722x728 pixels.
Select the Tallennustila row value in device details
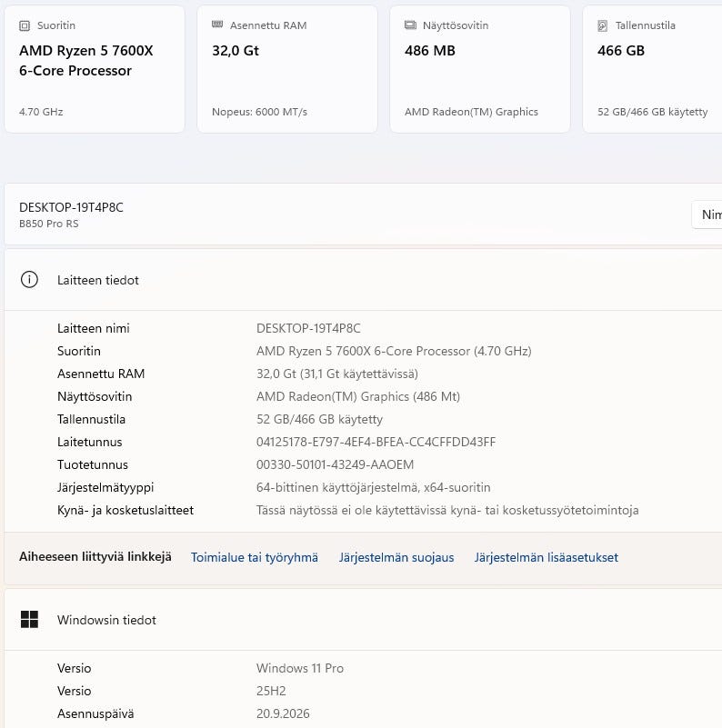(x=319, y=419)
